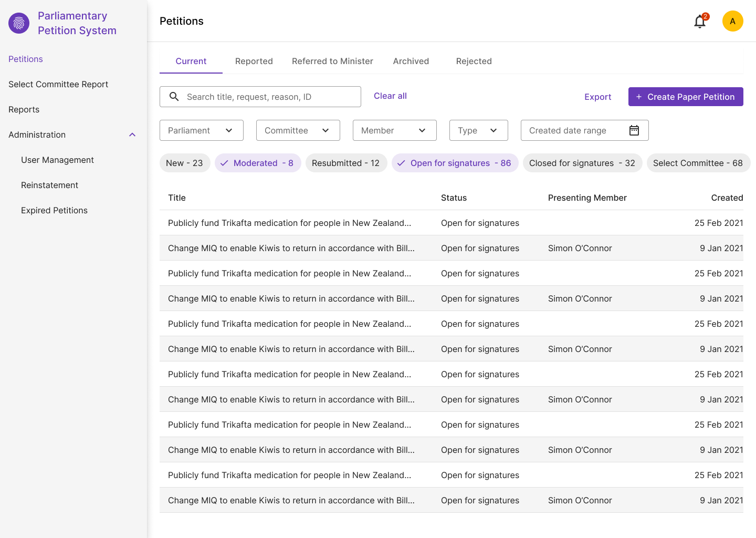756x538 pixels.
Task: Open first Change MIQ petition row
Action: [451, 248]
